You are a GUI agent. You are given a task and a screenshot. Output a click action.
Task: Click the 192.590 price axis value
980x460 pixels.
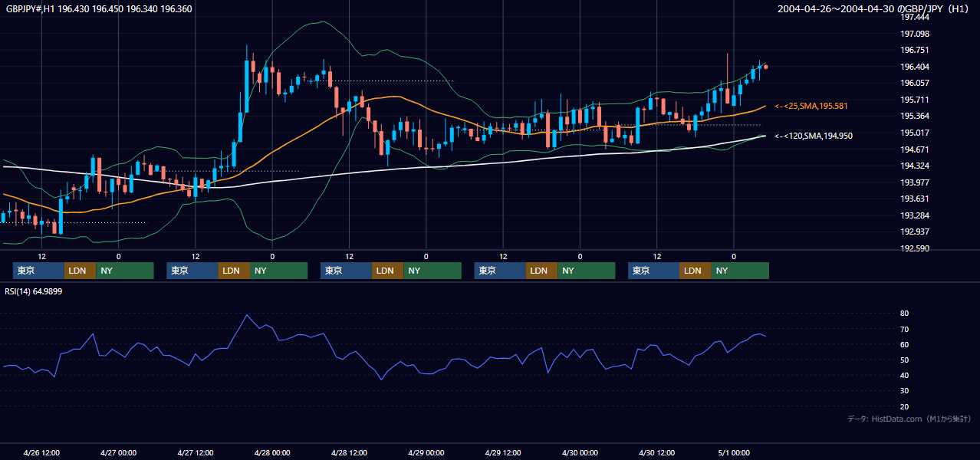tap(916, 248)
